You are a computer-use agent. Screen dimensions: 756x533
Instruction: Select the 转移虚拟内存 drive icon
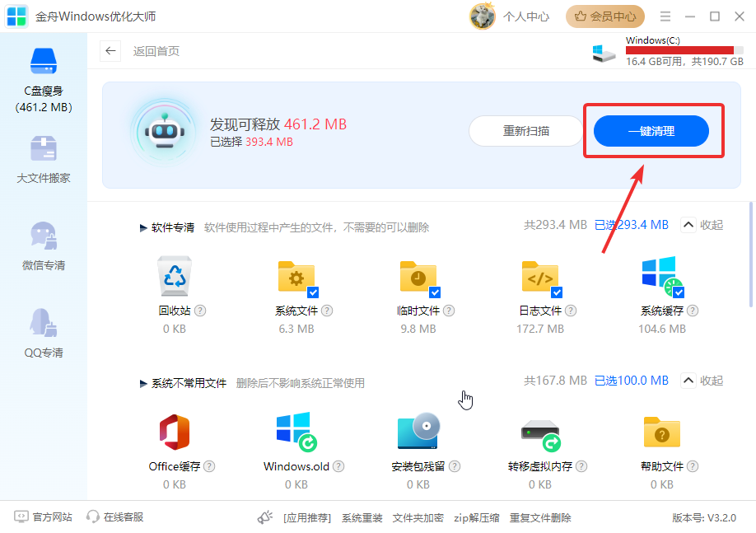click(540, 435)
